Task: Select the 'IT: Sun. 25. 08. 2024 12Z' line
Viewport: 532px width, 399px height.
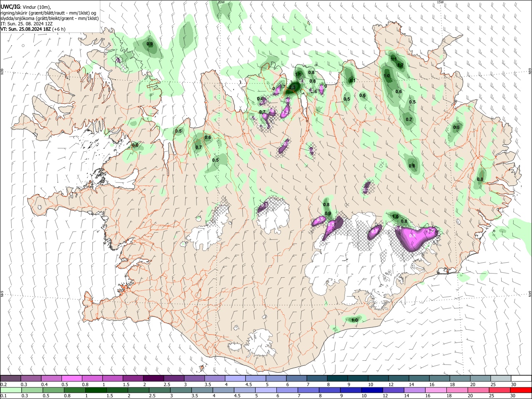Action: coord(27,24)
